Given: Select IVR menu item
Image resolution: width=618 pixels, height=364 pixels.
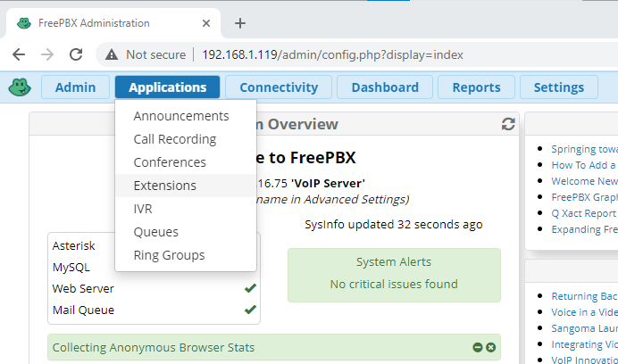Looking at the screenshot, I should click(x=186, y=209).
